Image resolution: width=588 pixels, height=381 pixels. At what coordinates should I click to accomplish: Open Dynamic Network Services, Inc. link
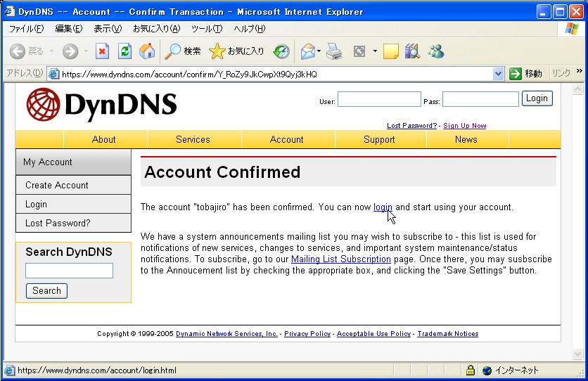pos(226,334)
